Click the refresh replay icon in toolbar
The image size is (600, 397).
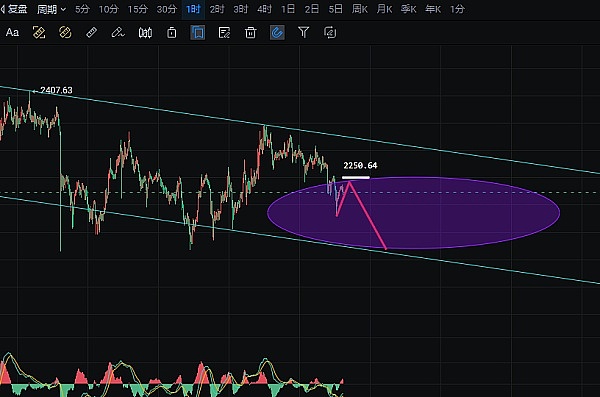[330, 33]
